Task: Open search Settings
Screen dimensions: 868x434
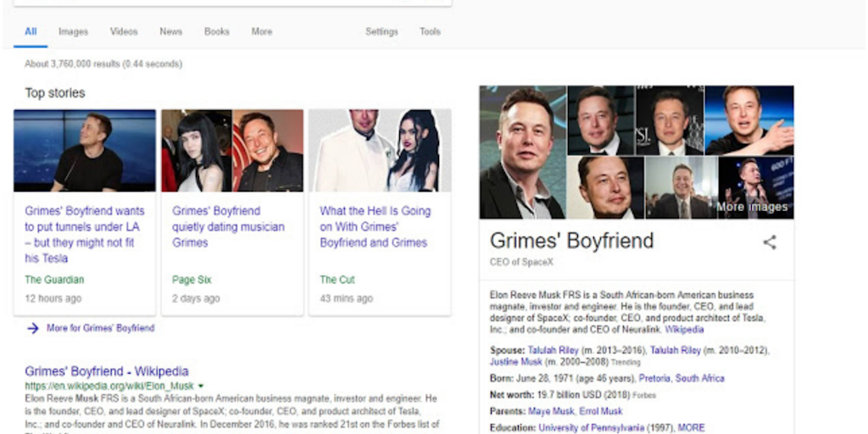Action: tap(381, 31)
